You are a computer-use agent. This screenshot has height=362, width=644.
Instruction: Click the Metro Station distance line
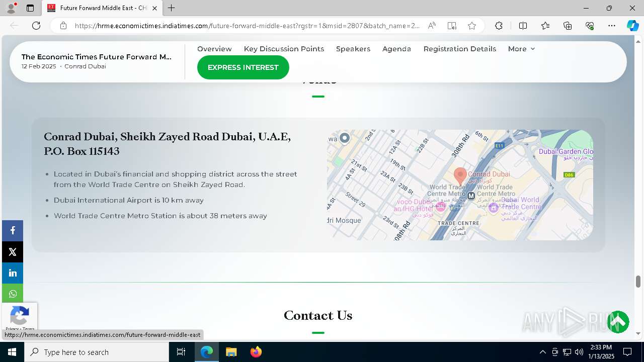[x=160, y=216]
